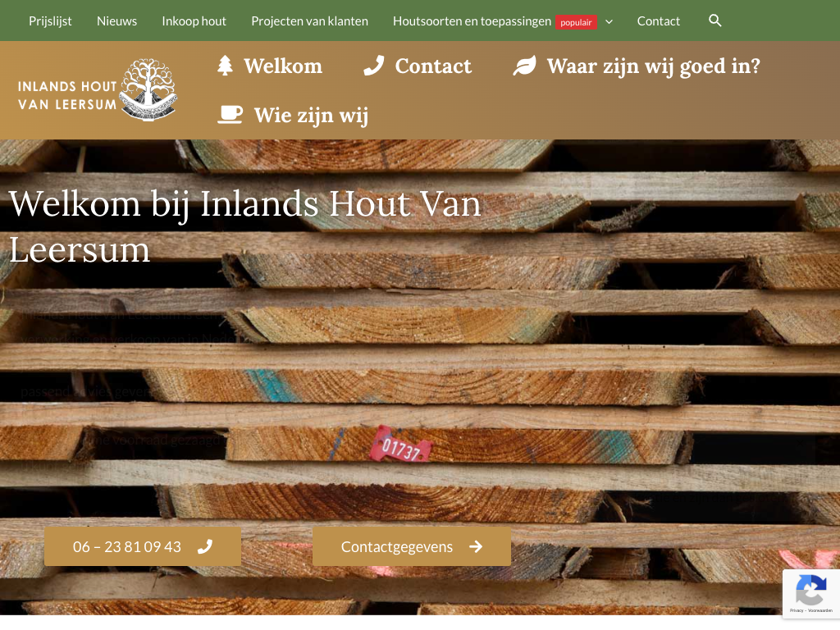Open the search magnifier icon
Image resolution: width=840 pixels, height=630 pixels.
coord(714,21)
